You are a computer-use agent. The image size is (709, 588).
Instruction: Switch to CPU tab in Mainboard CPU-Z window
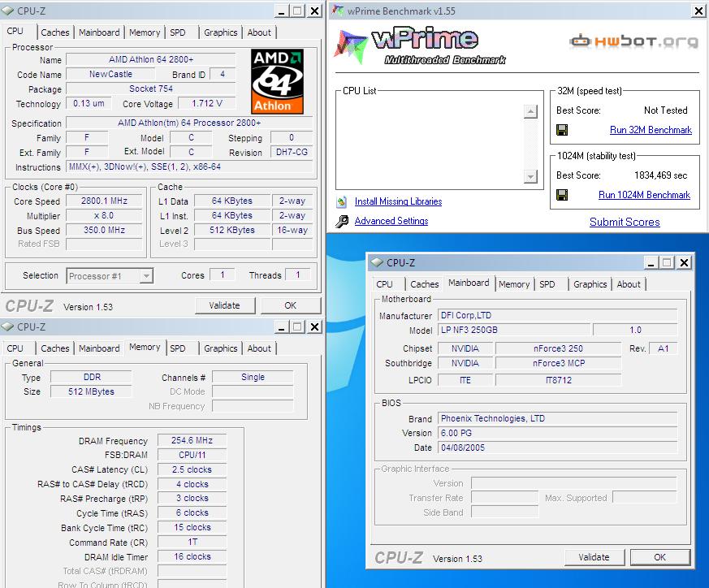coord(384,284)
